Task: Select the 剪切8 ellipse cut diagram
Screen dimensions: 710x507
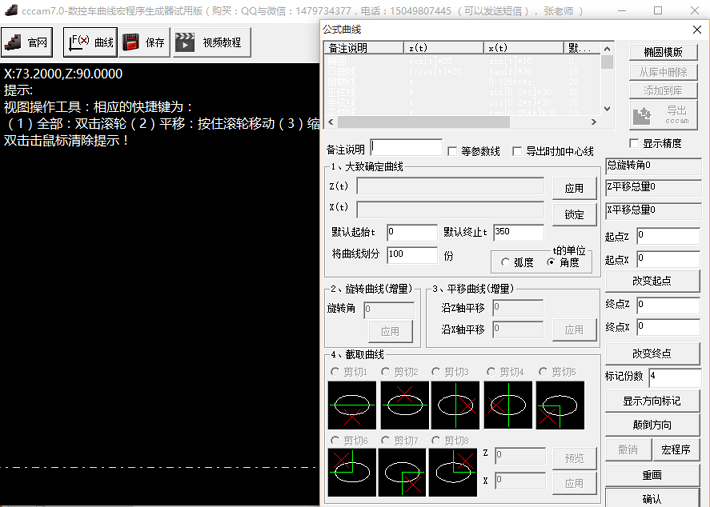Action: (453, 473)
